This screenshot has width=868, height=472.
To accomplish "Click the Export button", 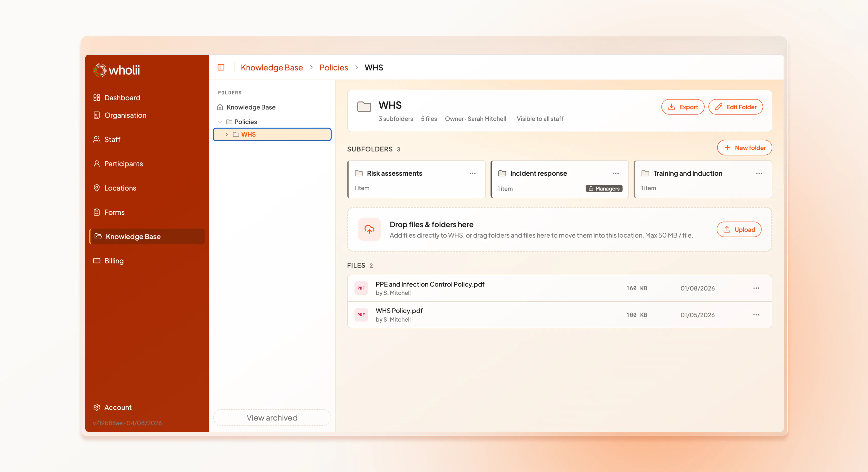I will point(683,107).
